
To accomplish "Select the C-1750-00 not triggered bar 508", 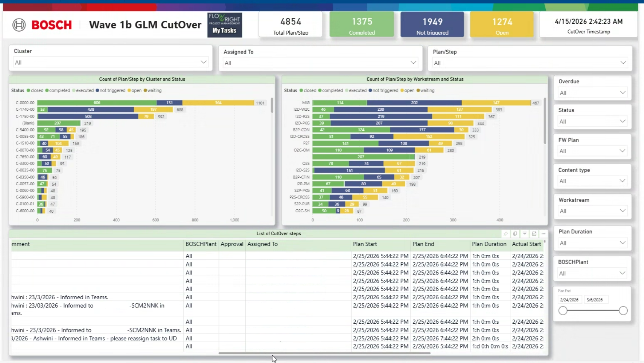I will [x=88, y=117].
